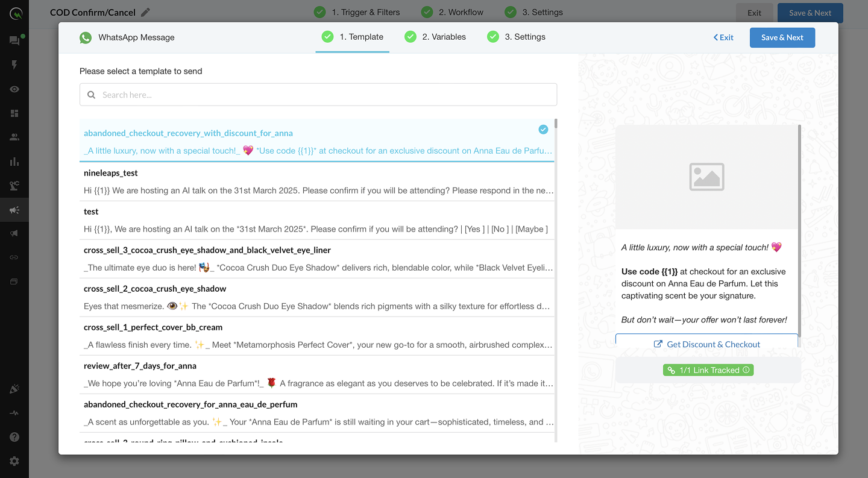Click Save & Next in WhatsApp modal
This screenshot has width=868, height=478.
tap(782, 37)
